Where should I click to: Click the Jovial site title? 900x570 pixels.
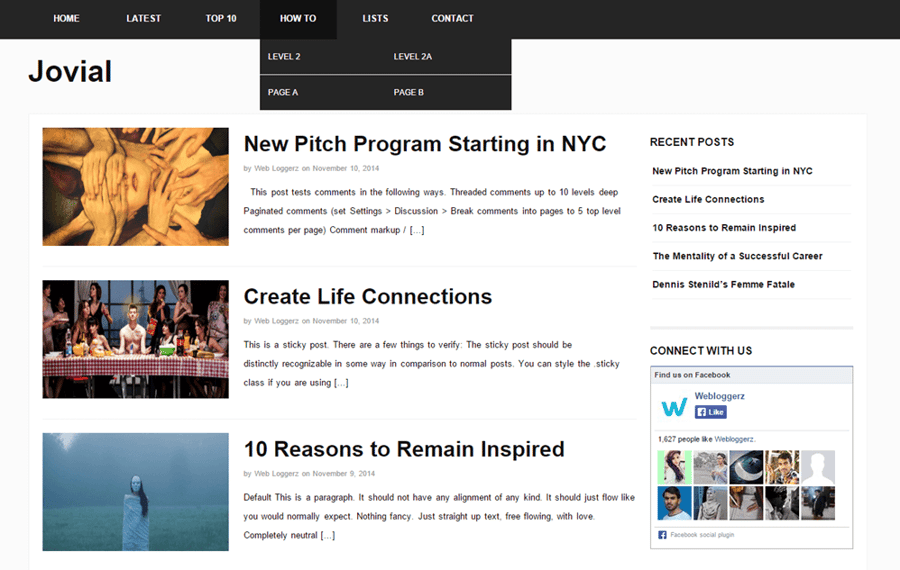pyautogui.click(x=70, y=72)
